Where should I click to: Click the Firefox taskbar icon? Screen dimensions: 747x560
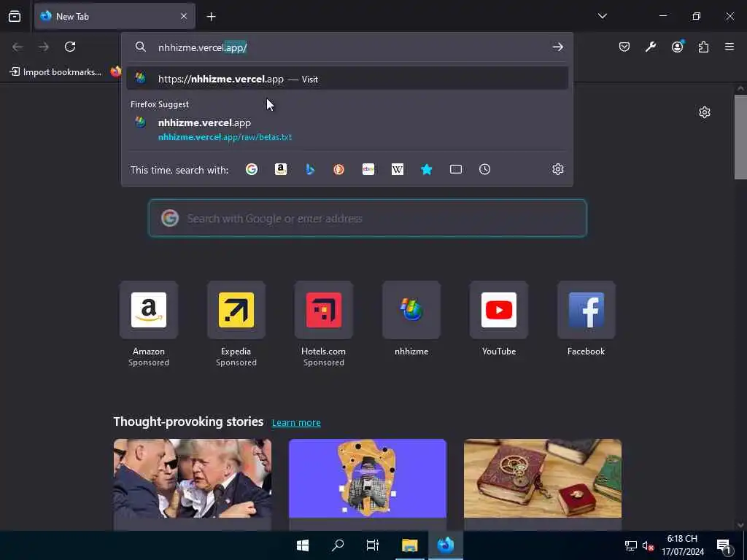[446, 545]
